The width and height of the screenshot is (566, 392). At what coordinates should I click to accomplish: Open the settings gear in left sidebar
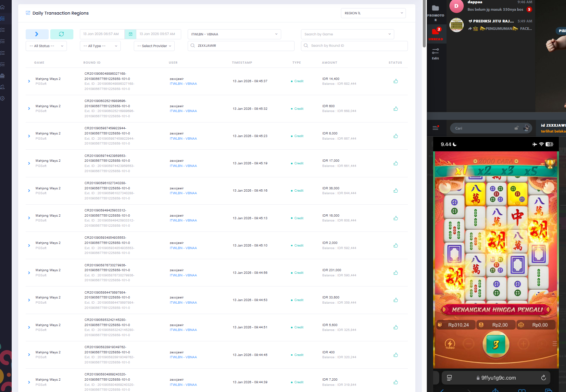[3, 98]
